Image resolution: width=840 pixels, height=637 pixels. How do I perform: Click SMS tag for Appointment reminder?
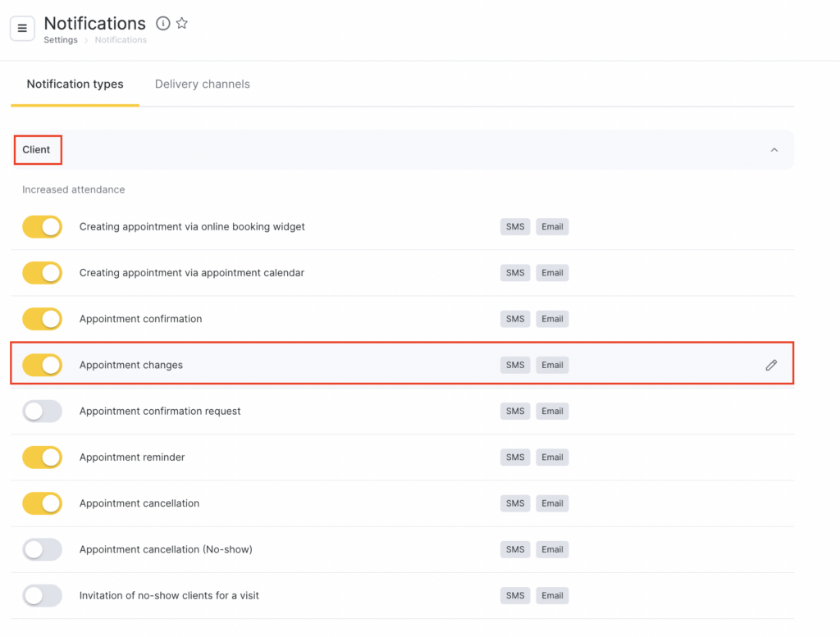click(515, 457)
